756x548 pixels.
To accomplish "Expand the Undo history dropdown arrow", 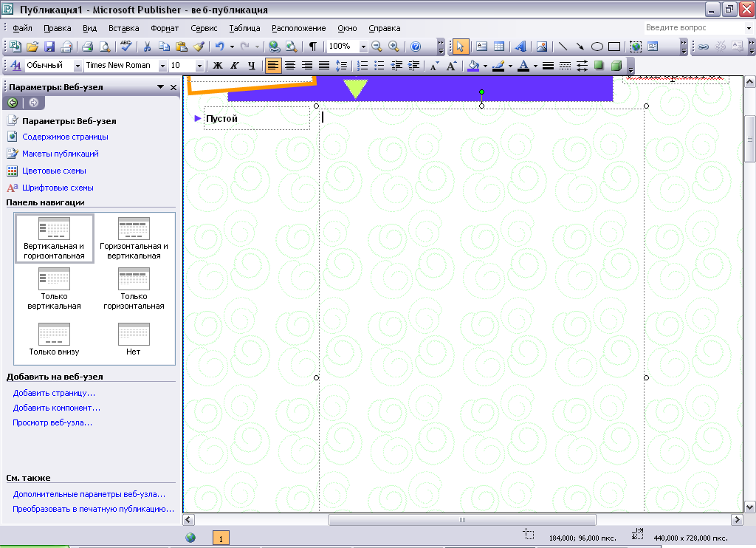I will click(232, 47).
